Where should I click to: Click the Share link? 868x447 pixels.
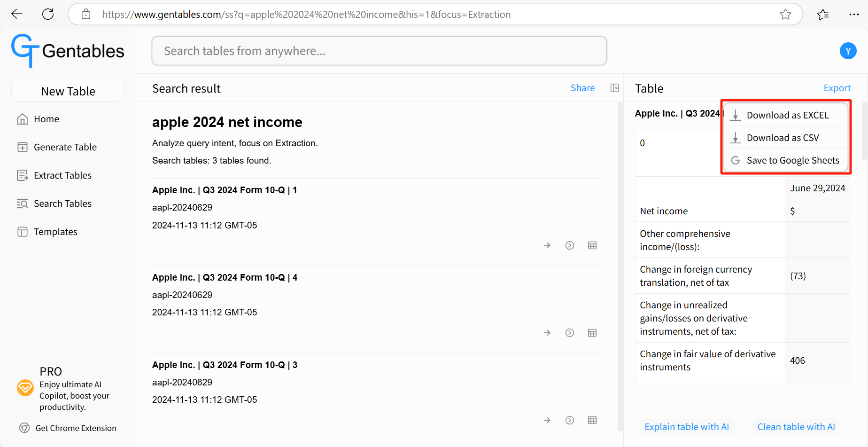[x=582, y=88]
